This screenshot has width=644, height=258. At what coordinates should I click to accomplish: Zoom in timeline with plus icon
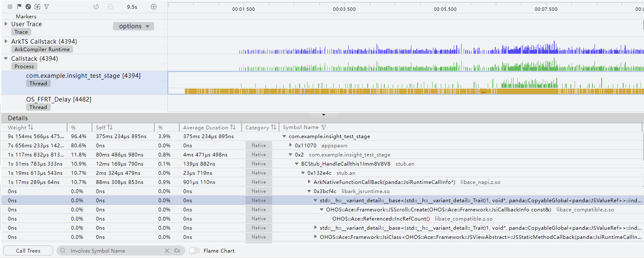pyautogui.click(x=154, y=7)
